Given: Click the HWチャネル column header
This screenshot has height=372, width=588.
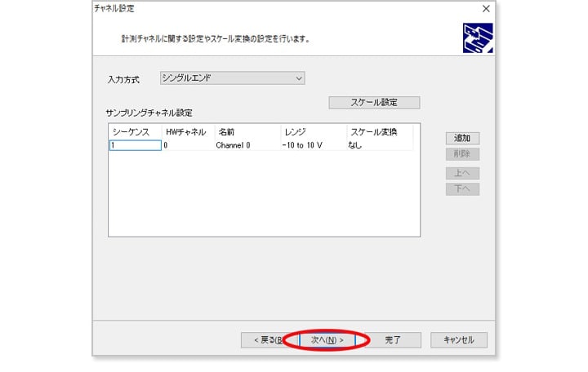Looking at the screenshot, I should point(187,131).
